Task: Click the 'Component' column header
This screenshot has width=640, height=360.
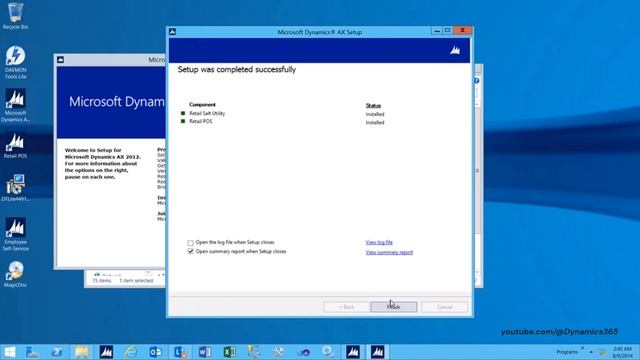Action: click(202, 105)
